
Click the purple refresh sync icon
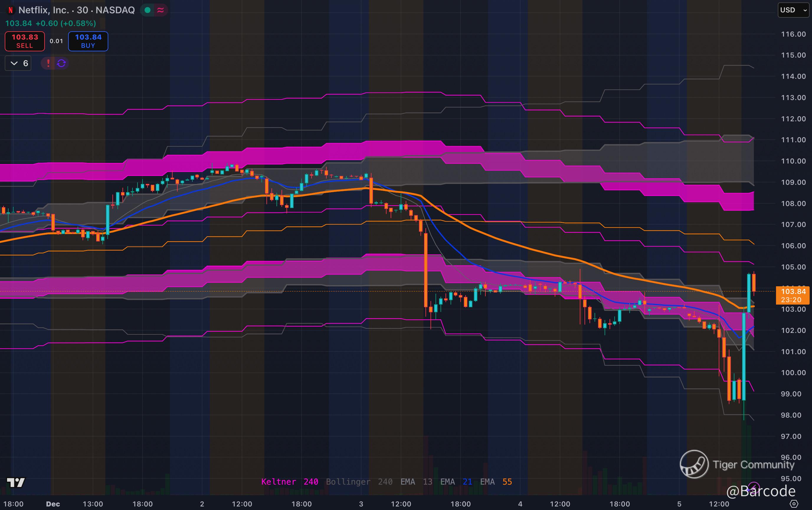(61, 63)
